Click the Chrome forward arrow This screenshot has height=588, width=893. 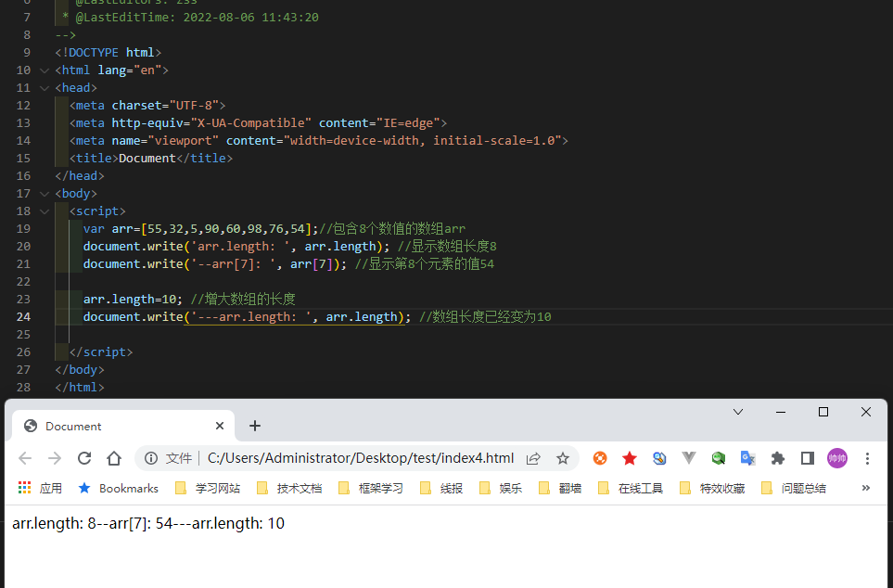(x=55, y=458)
